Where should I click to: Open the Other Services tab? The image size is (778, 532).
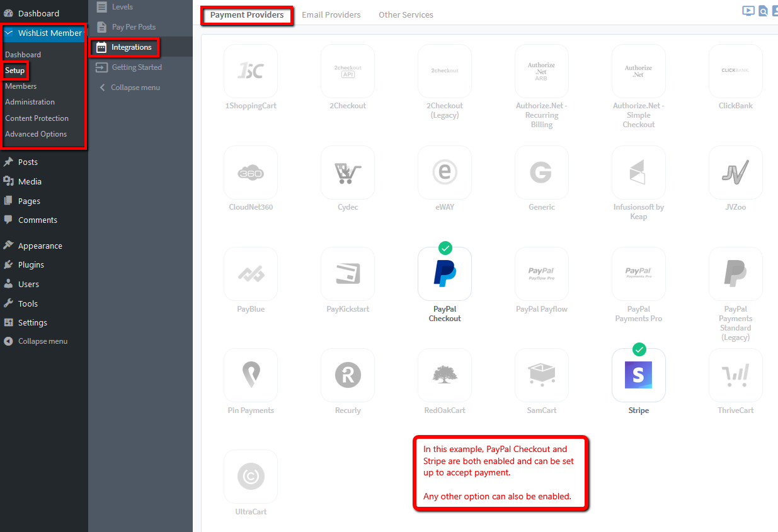tap(406, 14)
